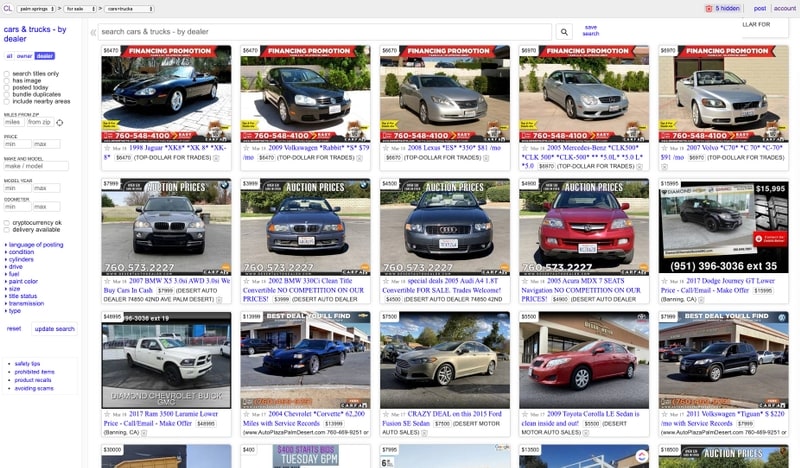Expand the condition filter

tap(21, 252)
